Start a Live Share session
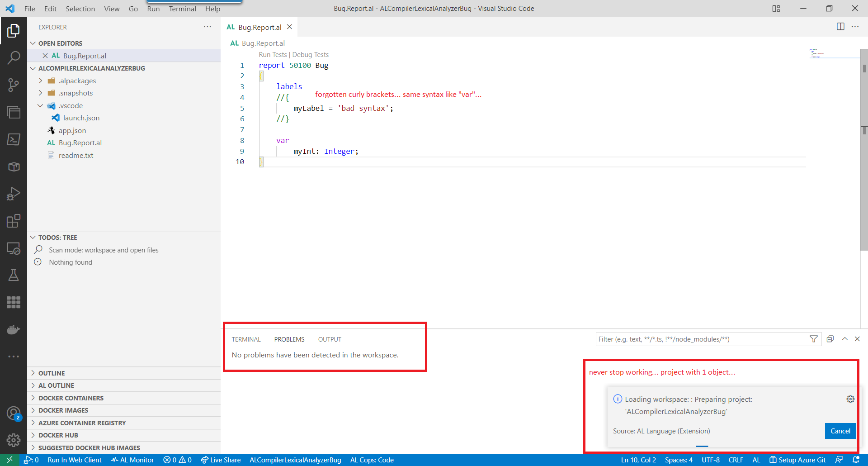This screenshot has width=868, height=466. click(x=221, y=460)
